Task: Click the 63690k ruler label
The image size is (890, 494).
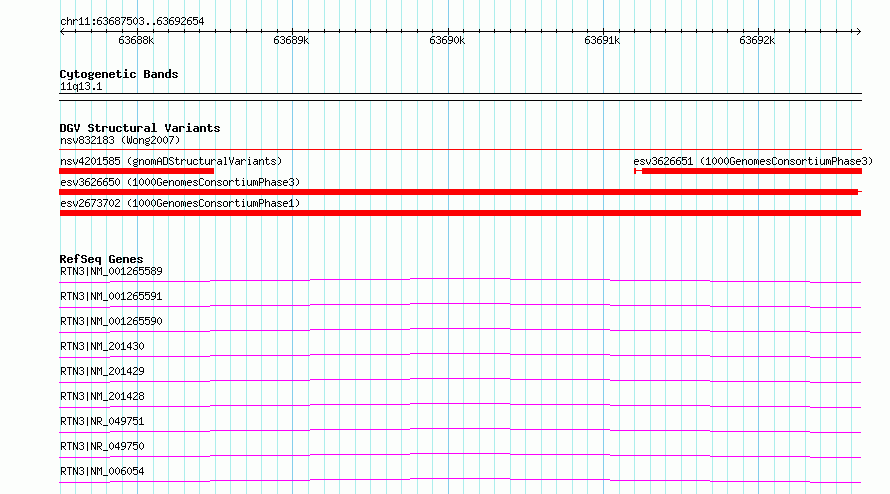Action: tap(447, 40)
